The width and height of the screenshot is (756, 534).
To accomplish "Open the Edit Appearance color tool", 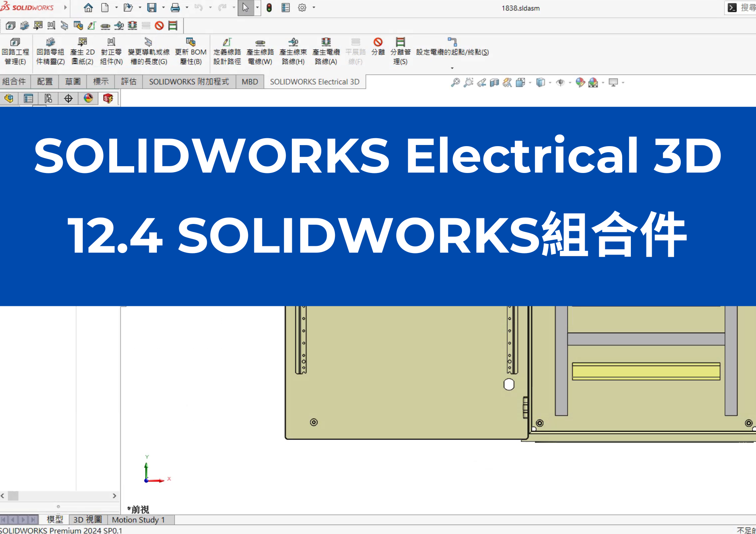I will tap(580, 82).
